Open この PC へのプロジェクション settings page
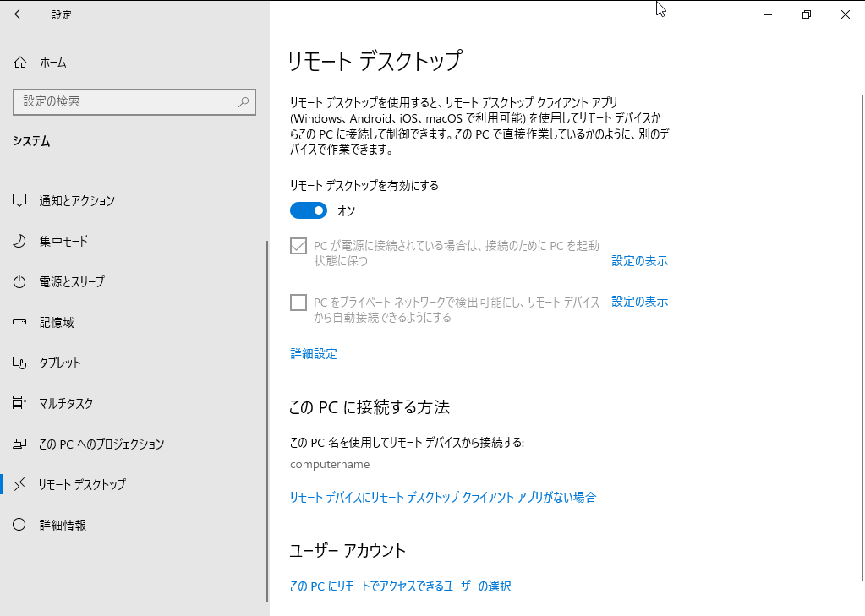This screenshot has height=616, width=865. coord(101,444)
